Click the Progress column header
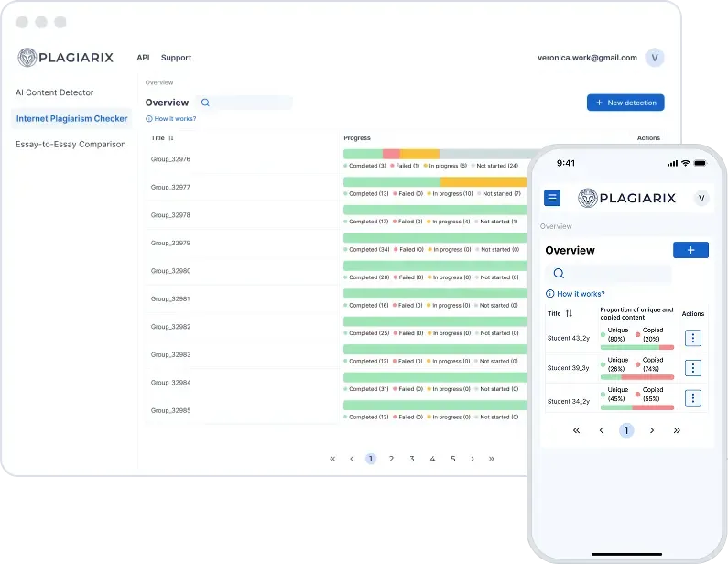The width and height of the screenshot is (728, 564). [357, 138]
